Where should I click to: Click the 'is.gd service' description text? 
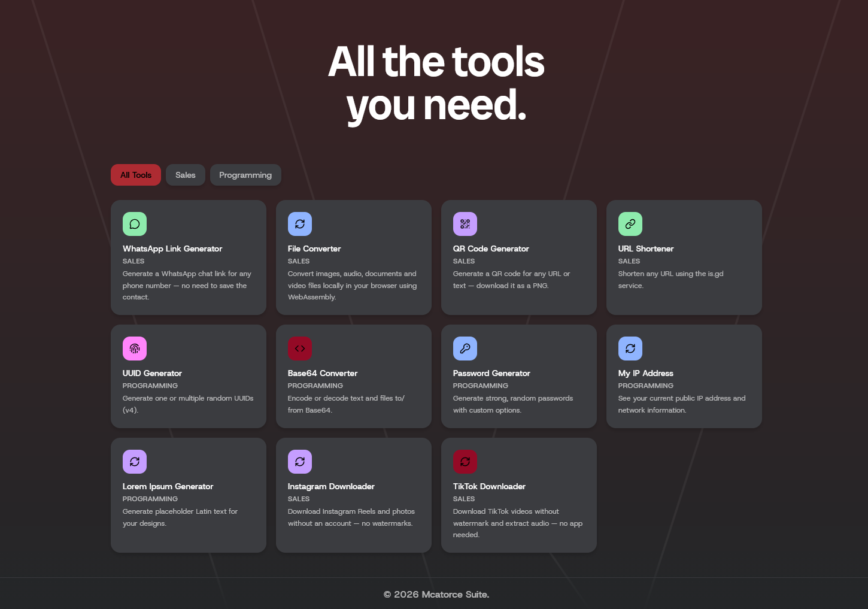(671, 280)
